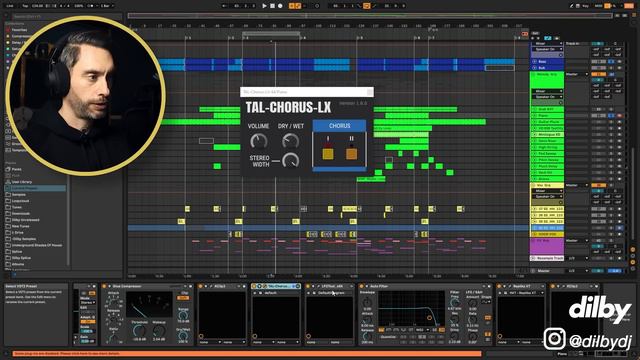Screen dimensions: 640x360
Task: Select User Library in browser places
Action: point(22,182)
